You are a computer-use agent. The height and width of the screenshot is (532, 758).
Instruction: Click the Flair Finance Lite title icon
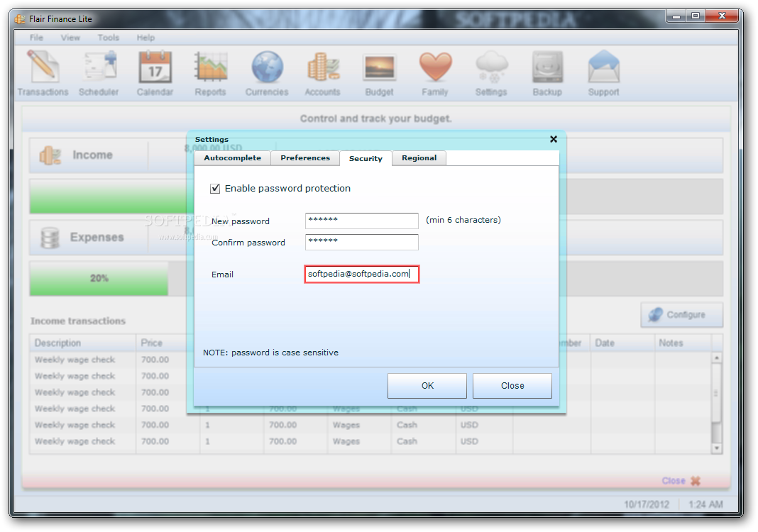pos(20,19)
